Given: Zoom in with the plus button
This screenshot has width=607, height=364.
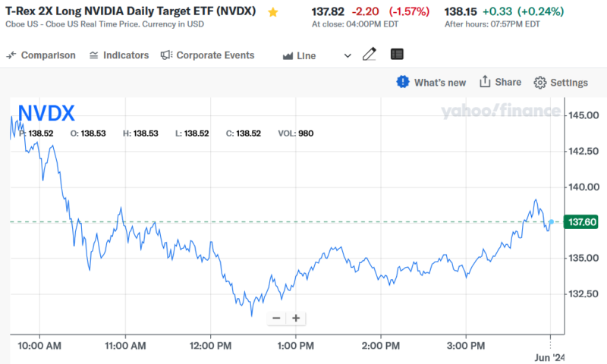Looking at the screenshot, I should [296, 318].
